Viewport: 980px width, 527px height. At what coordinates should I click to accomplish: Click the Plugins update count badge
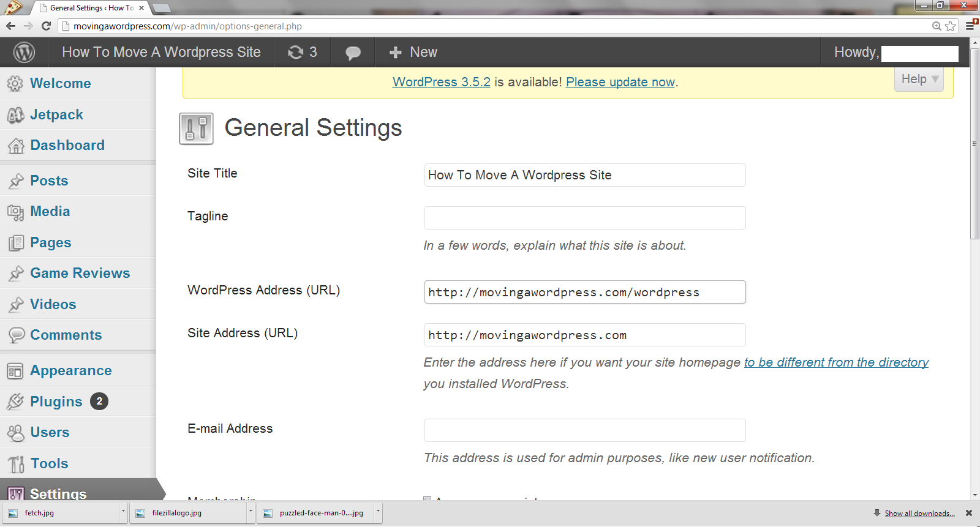point(99,402)
